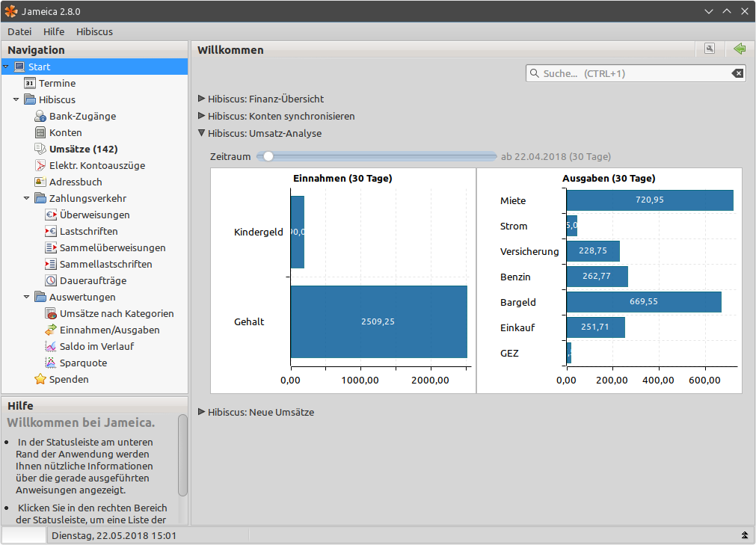Clear the search field with the X icon
756x545 pixels.
pyautogui.click(x=737, y=73)
